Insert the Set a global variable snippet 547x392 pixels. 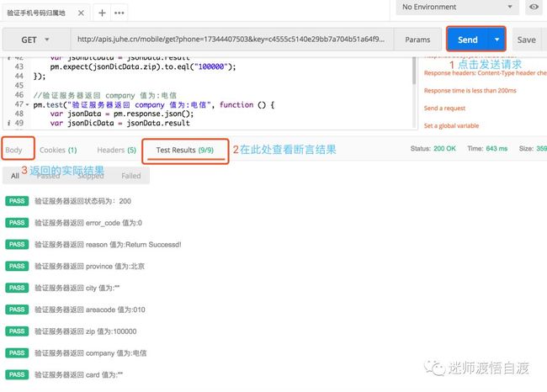pos(451,125)
